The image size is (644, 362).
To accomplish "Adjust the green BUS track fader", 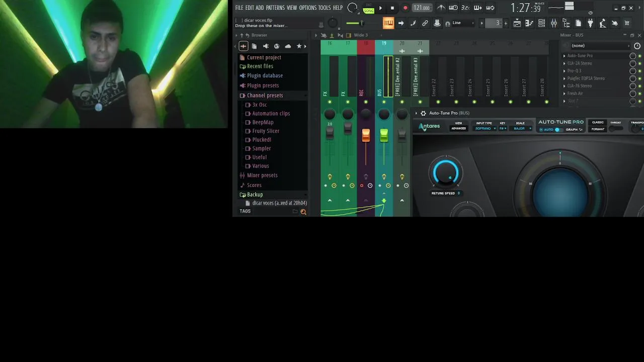I will tap(384, 135).
